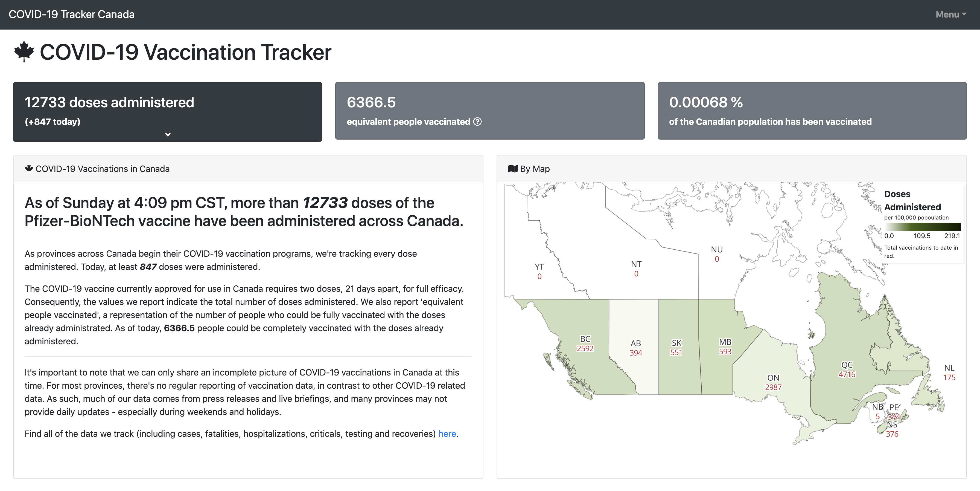Click the COVID-19 Vaccination Tracker heading
The width and height of the screenshot is (980, 491).
185,52
